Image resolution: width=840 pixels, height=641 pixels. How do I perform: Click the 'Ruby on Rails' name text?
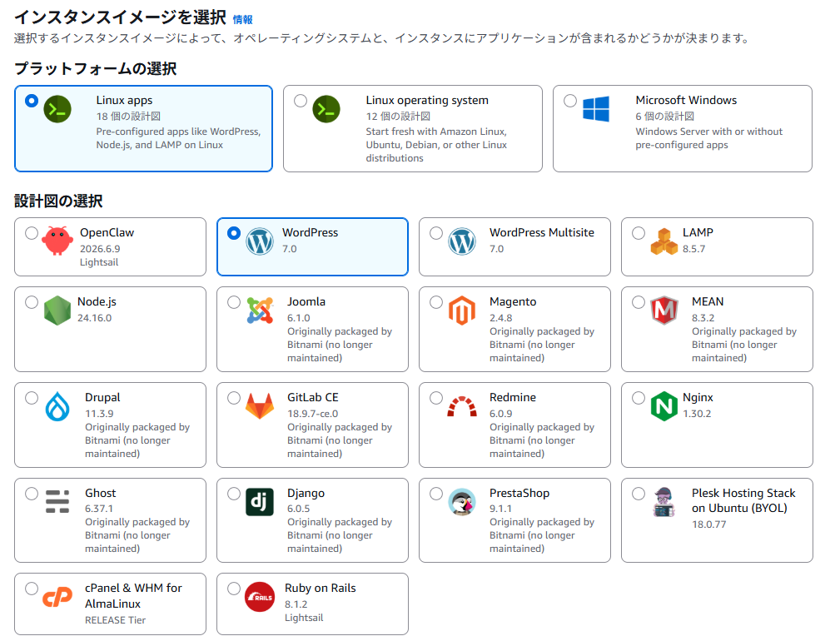pyautogui.click(x=321, y=588)
